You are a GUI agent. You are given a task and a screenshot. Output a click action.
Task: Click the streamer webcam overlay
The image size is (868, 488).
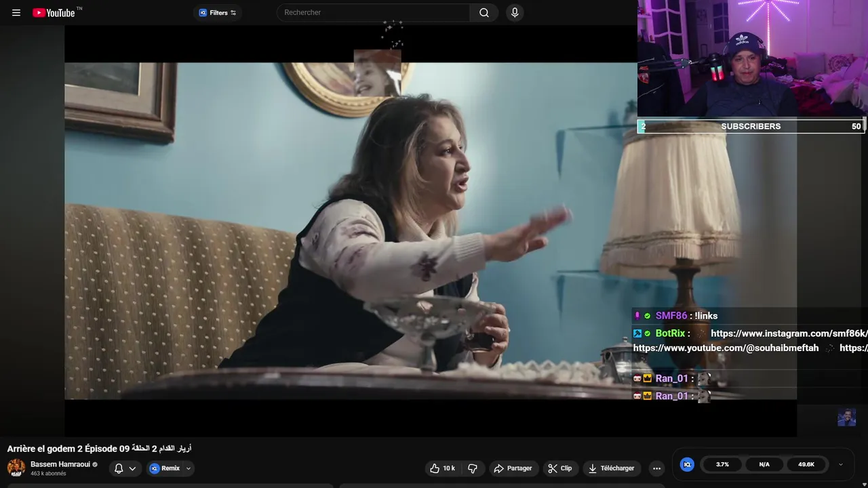[753, 59]
